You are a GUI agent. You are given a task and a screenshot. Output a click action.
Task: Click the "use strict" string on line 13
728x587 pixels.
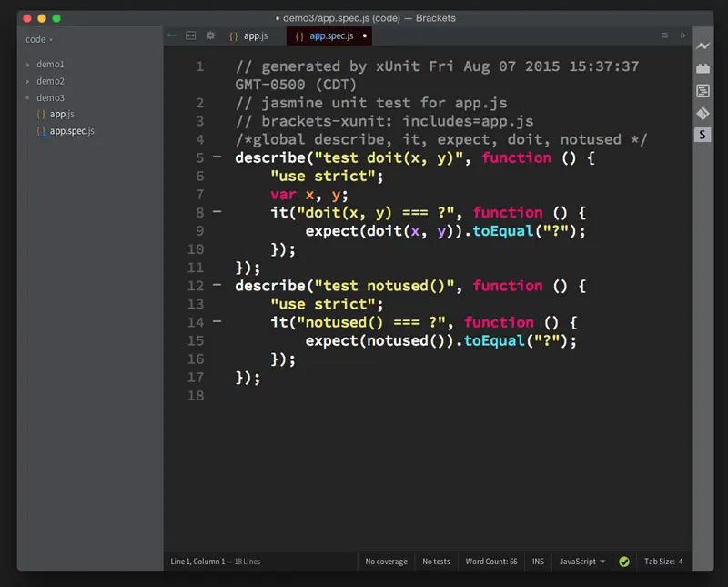coord(323,304)
